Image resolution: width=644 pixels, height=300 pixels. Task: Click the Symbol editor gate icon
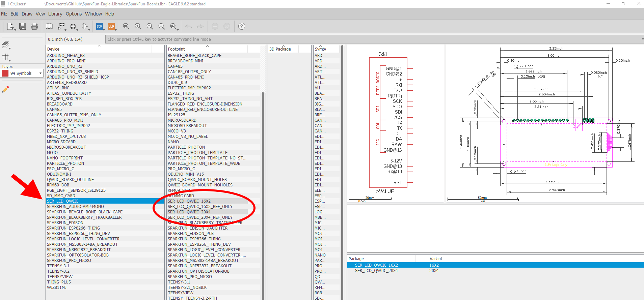click(84, 26)
